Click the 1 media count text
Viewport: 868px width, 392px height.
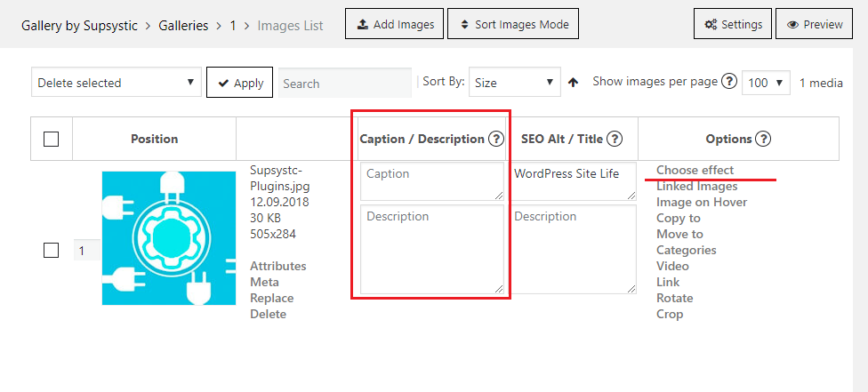(821, 83)
